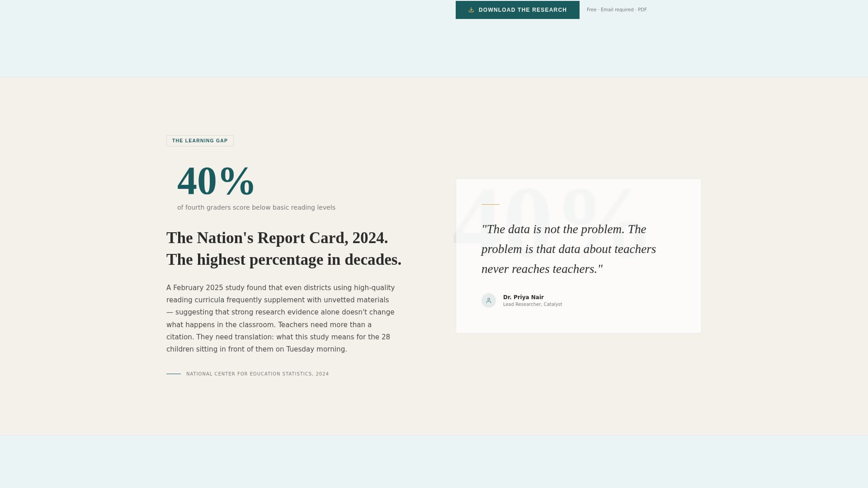The height and width of the screenshot is (488, 868).
Task: Select the person avatar icon beside Dr. Priya Nair
Action: click(x=489, y=300)
